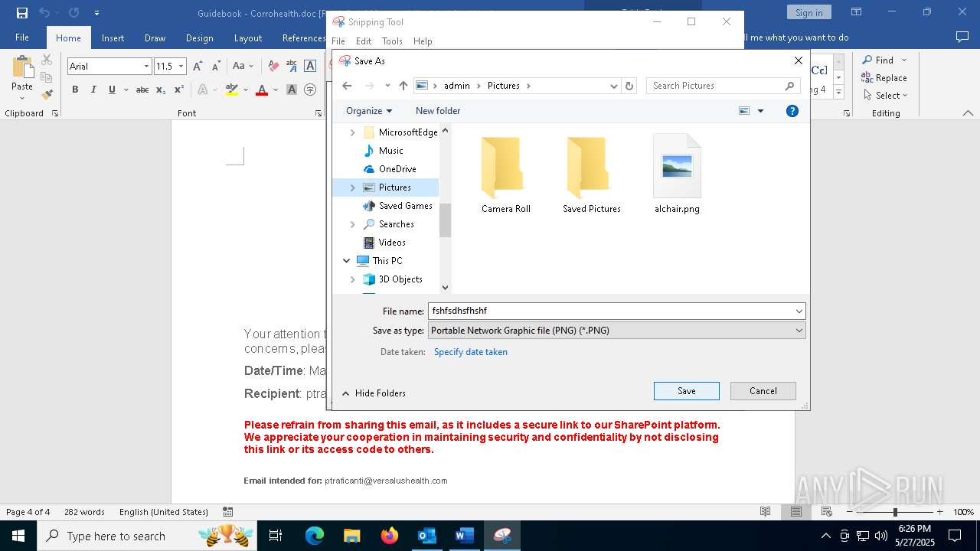Screen dimensions: 980x551
Task: Open the Organize dropdown menu
Action: pyautogui.click(x=369, y=111)
